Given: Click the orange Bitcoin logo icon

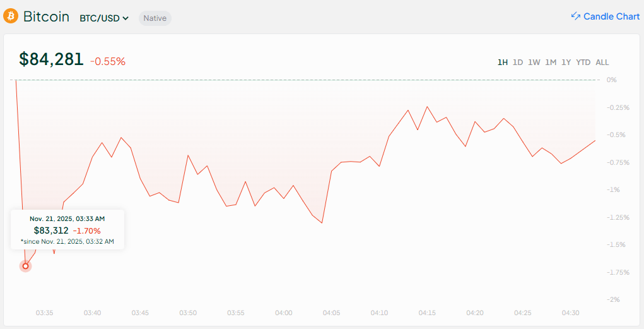Looking at the screenshot, I should coord(11,16).
